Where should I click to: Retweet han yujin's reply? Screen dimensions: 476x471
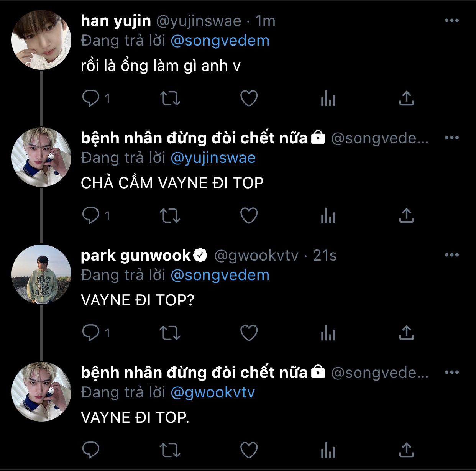click(x=170, y=98)
